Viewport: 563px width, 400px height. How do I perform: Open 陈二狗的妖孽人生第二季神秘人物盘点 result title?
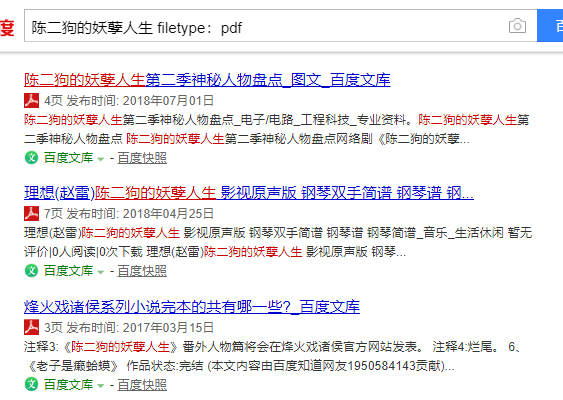point(207,80)
